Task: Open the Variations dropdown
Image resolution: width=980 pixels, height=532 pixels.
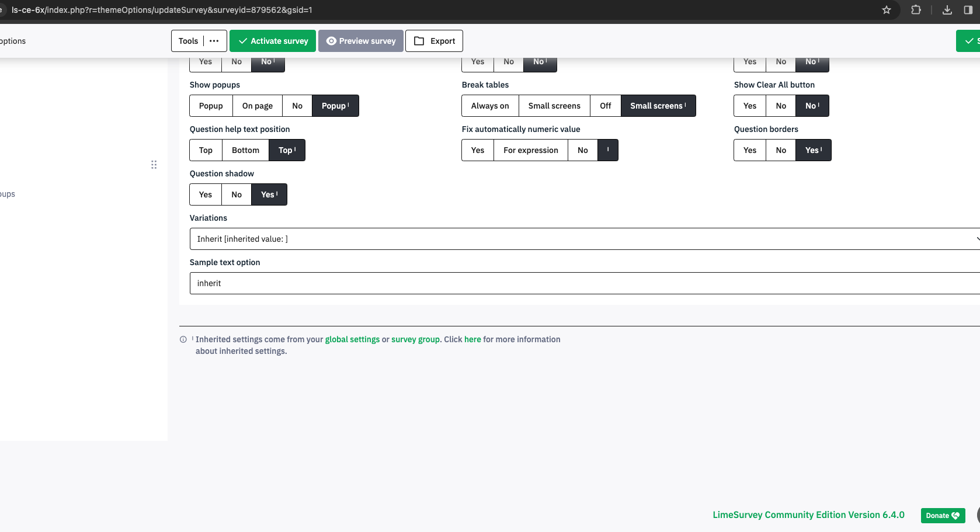Action: coord(584,239)
